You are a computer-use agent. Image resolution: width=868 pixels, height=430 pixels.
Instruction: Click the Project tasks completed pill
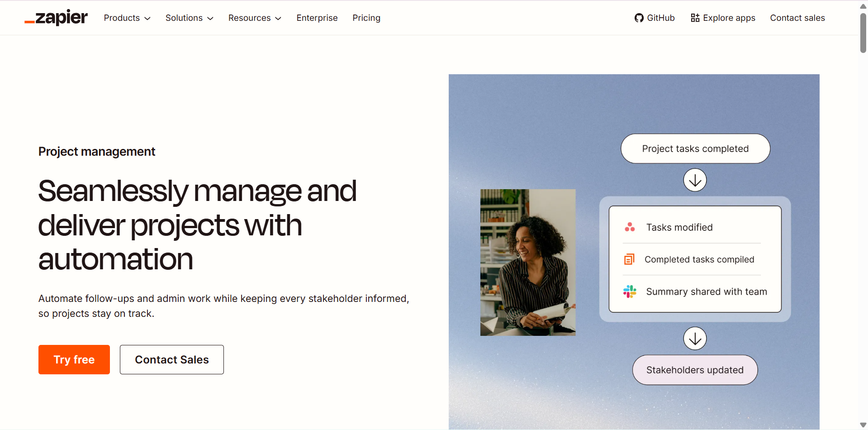tap(695, 148)
